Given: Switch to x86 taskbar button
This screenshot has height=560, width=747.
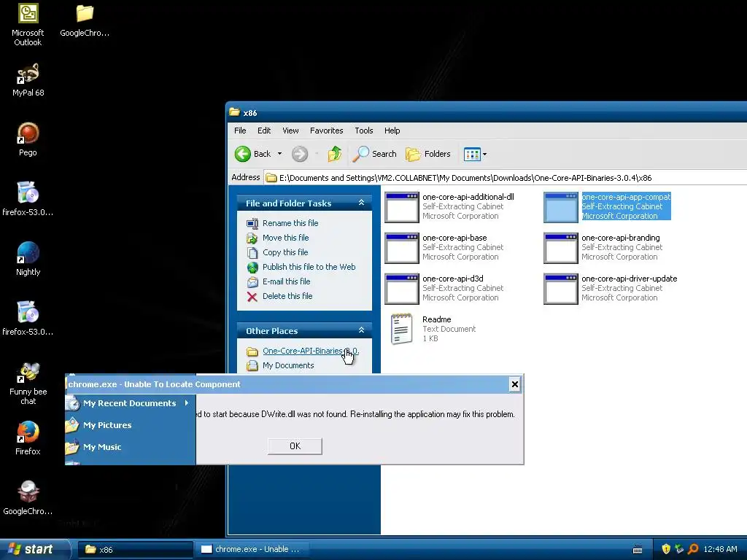Looking at the screenshot, I should coord(135,550).
